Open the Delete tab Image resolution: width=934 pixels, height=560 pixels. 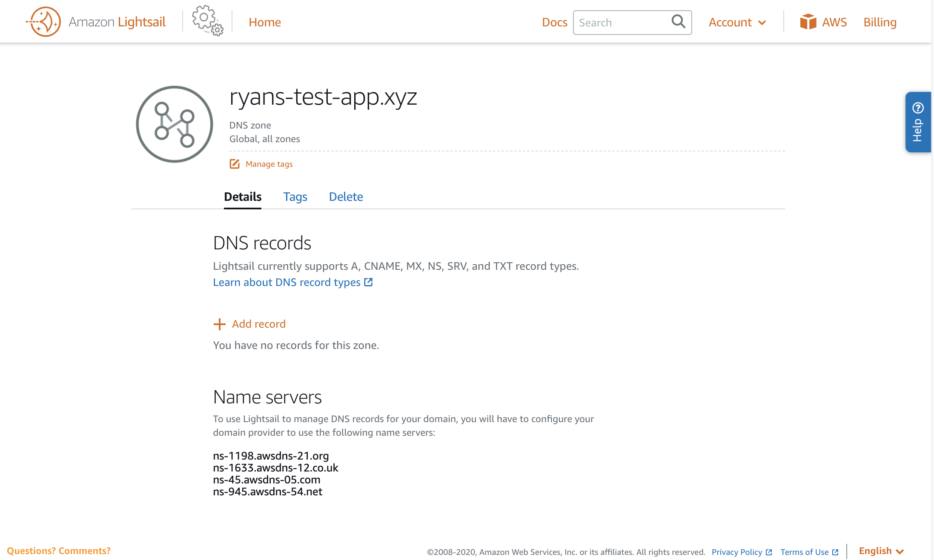click(346, 197)
